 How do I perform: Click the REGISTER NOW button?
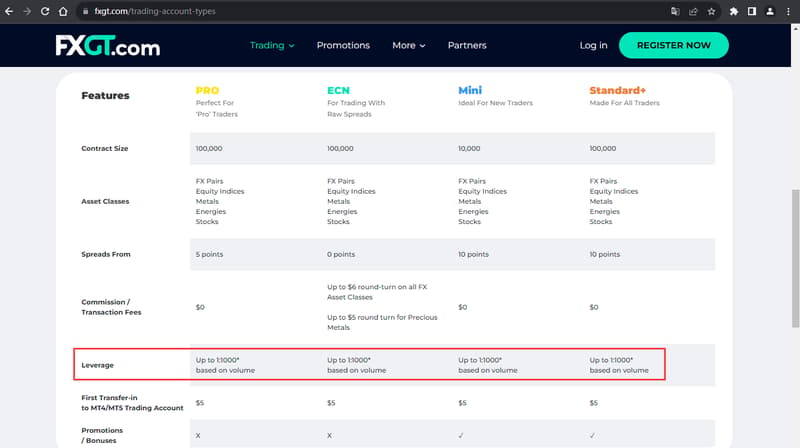(673, 45)
